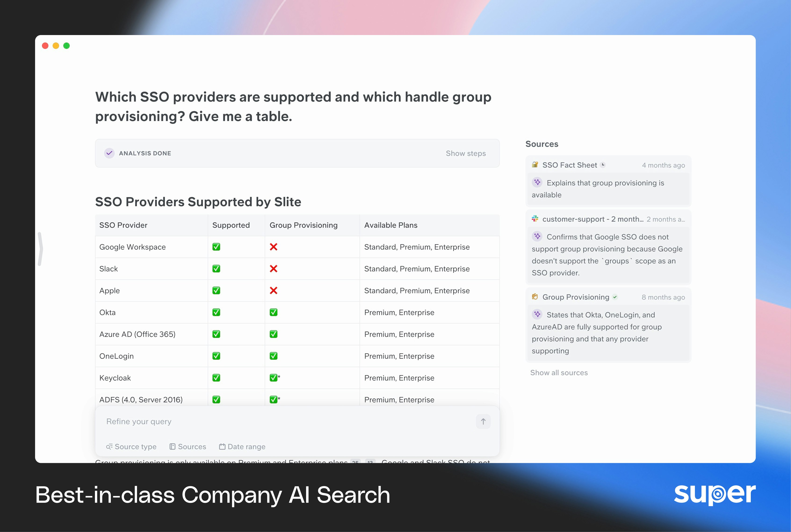Click the Analysis Done checkmark icon

[x=109, y=153]
